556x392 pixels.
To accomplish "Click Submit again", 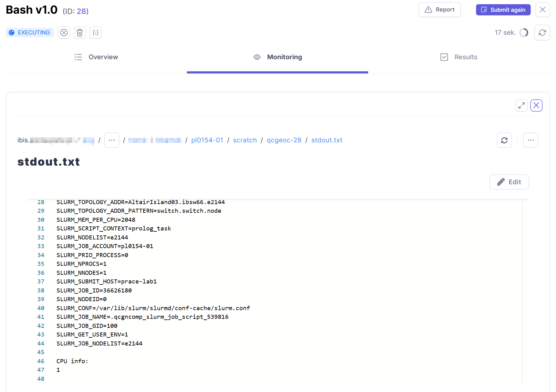I will (503, 10).
